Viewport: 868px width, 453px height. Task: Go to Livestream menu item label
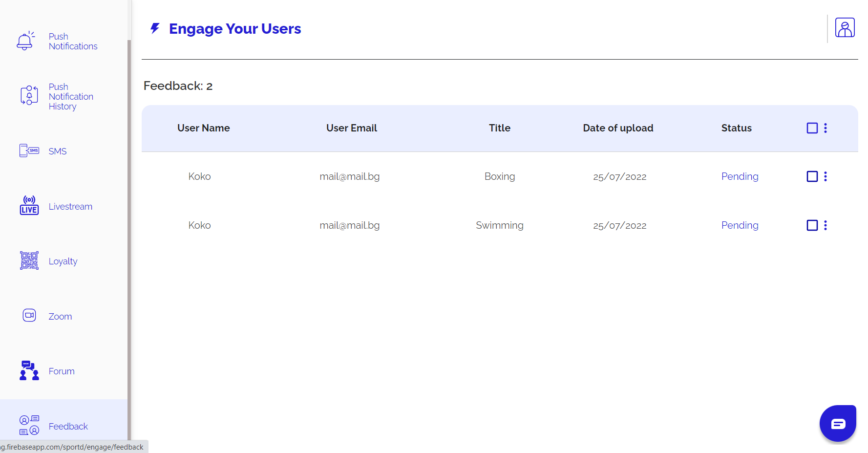point(70,207)
